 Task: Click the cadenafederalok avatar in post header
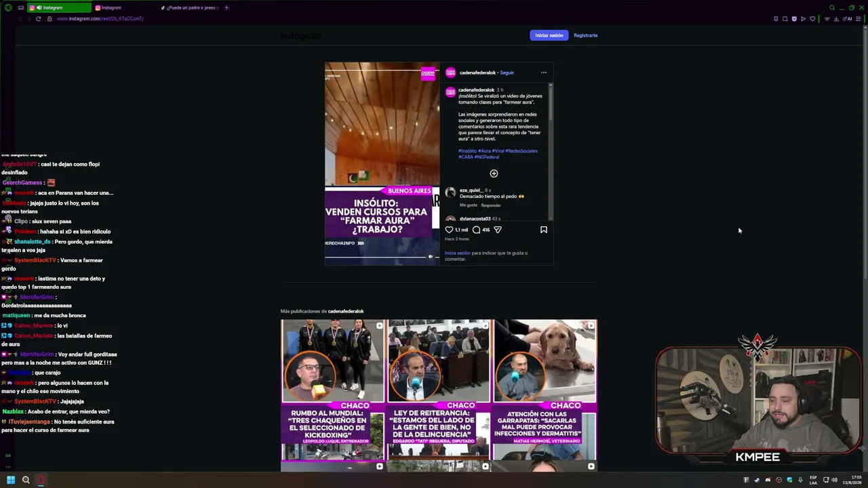[x=450, y=73]
